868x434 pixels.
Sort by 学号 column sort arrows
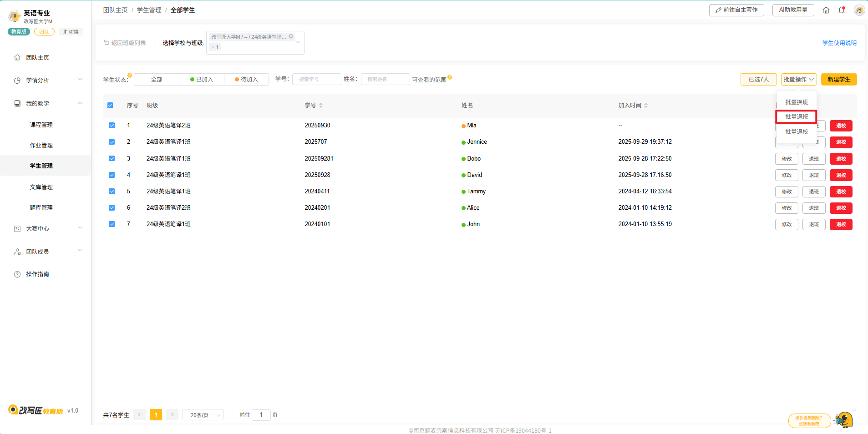[321, 106]
